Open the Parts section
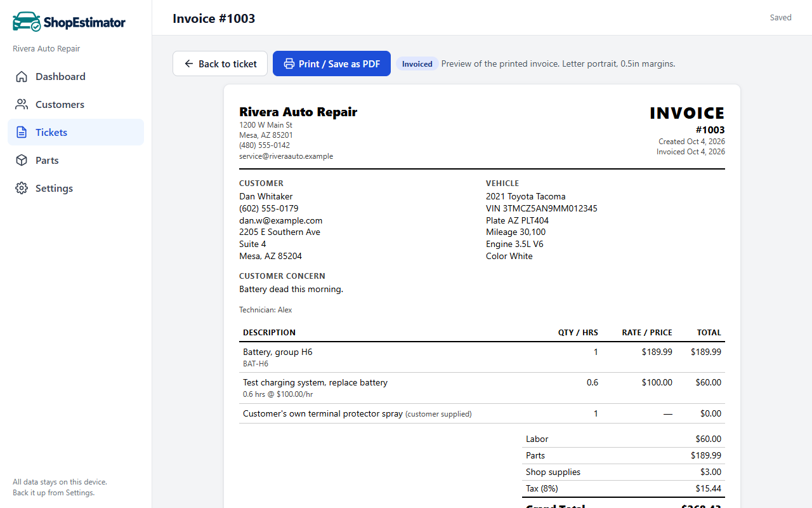The height and width of the screenshot is (508, 812). [x=75, y=161]
